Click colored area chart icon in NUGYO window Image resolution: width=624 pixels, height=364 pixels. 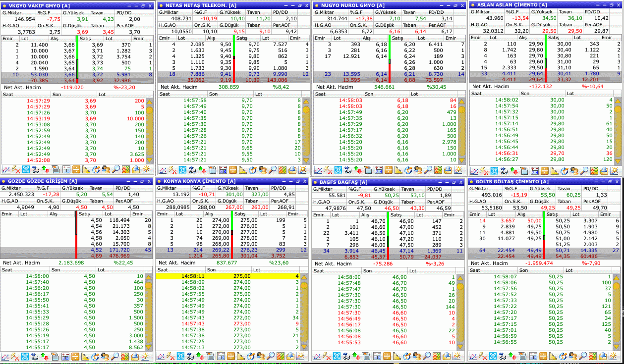click(437, 170)
